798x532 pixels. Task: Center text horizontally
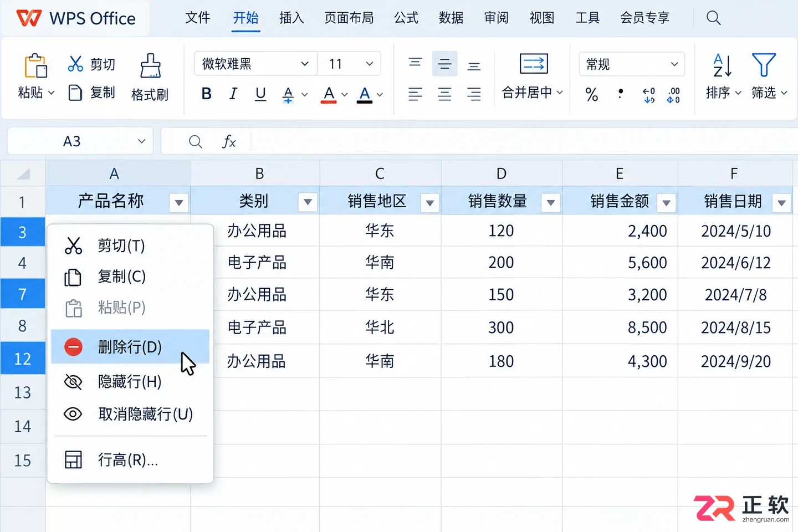click(x=444, y=94)
